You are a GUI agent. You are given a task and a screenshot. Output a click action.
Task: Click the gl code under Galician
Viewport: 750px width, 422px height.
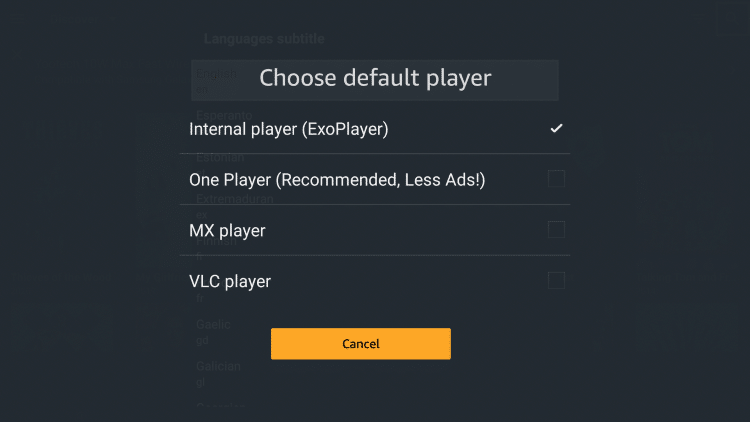[x=200, y=382]
